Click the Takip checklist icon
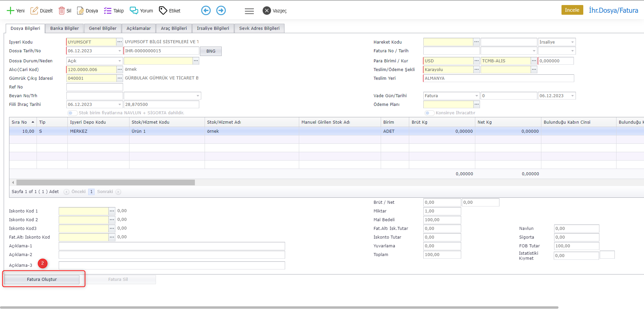The image size is (644, 309). 108,11
